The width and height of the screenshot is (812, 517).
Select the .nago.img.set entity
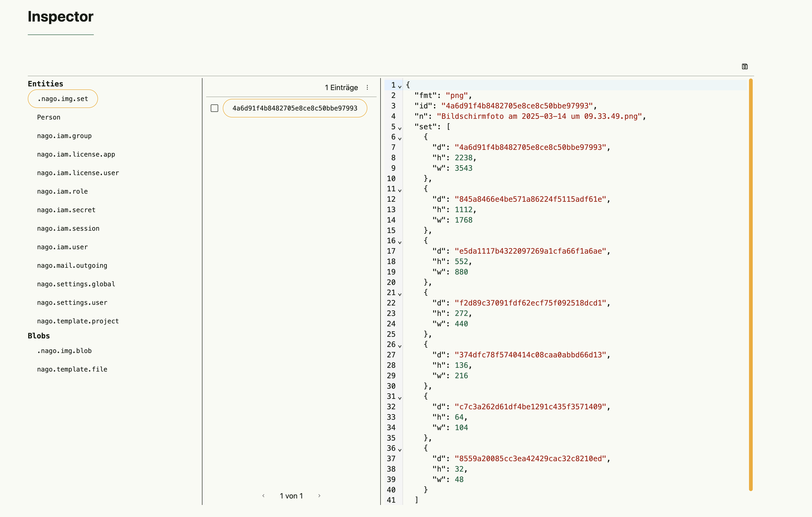coord(63,99)
